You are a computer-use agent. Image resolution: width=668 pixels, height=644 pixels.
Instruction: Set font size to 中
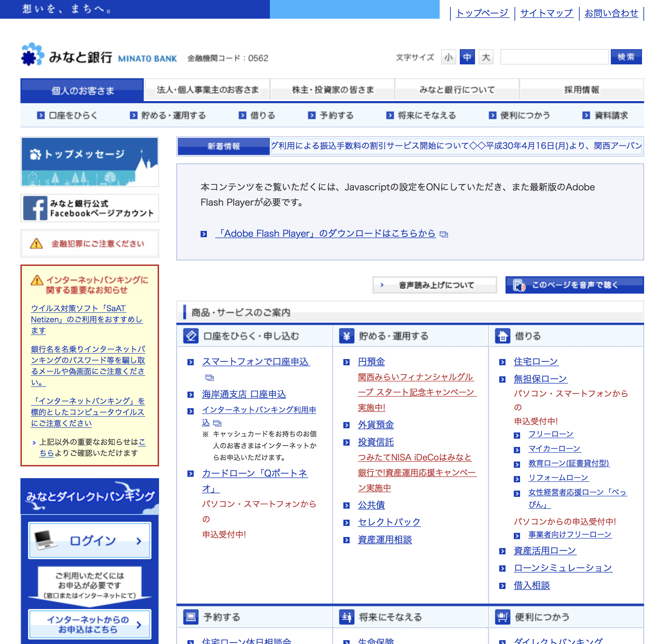tap(467, 57)
